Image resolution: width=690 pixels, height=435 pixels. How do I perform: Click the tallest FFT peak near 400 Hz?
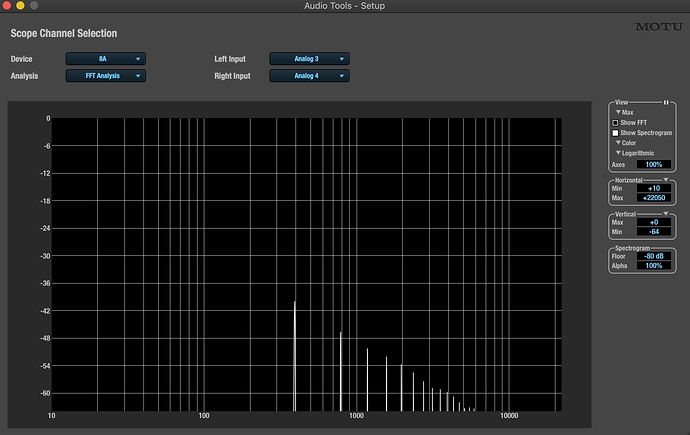coord(294,356)
